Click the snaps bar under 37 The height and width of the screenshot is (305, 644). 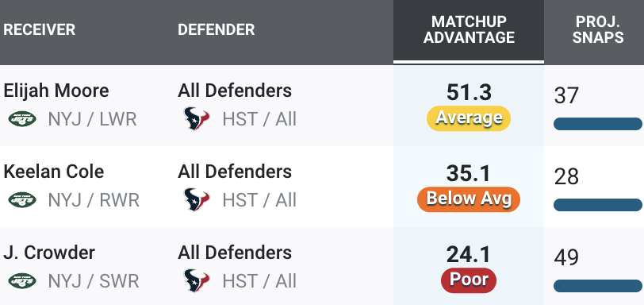pyautogui.click(x=597, y=124)
